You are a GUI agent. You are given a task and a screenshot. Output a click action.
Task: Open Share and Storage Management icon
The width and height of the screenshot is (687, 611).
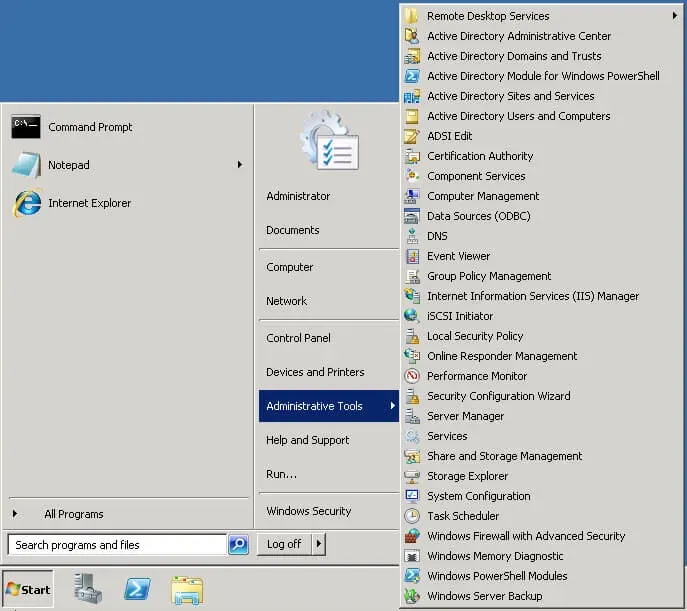coord(412,456)
